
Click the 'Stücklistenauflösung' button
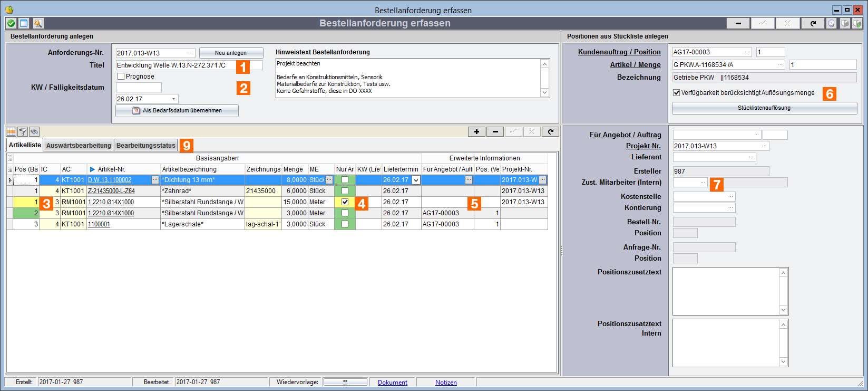(764, 108)
